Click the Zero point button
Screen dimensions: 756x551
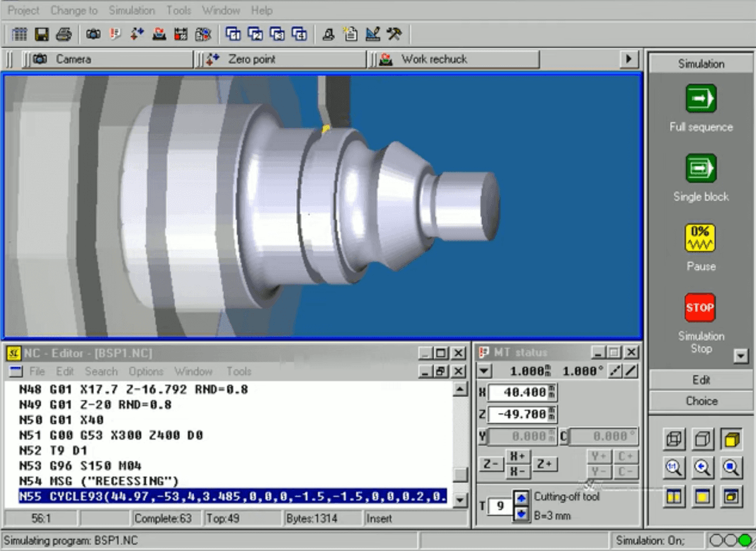tap(252, 59)
